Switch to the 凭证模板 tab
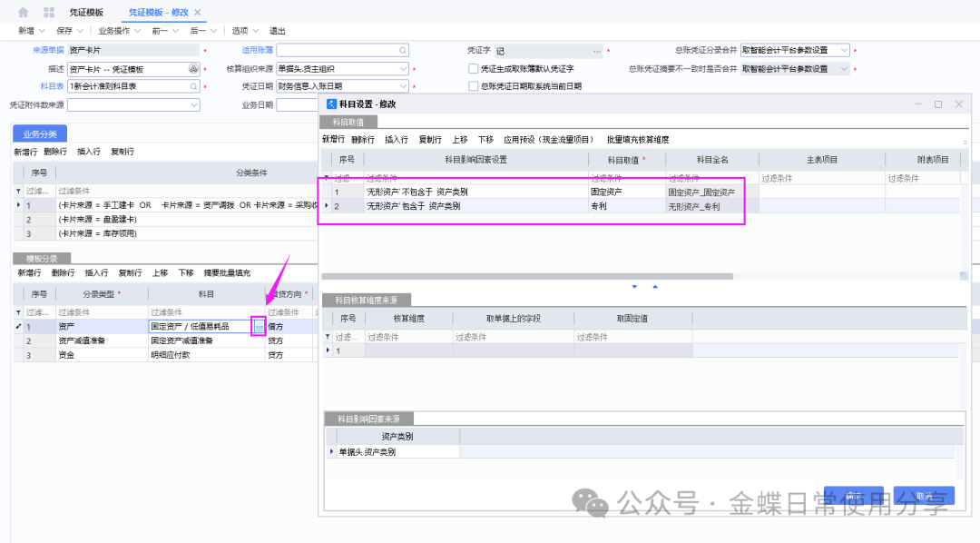This screenshot has height=543, width=980. 86,13
